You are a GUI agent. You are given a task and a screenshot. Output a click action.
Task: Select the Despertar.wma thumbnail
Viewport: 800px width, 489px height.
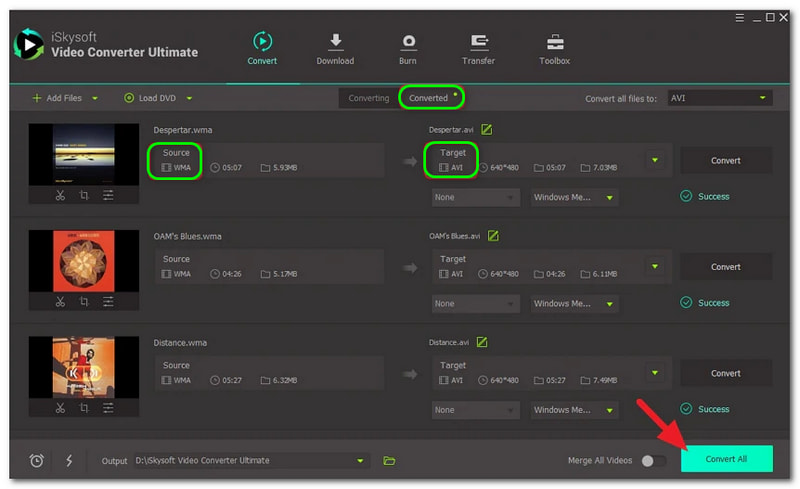click(84, 154)
